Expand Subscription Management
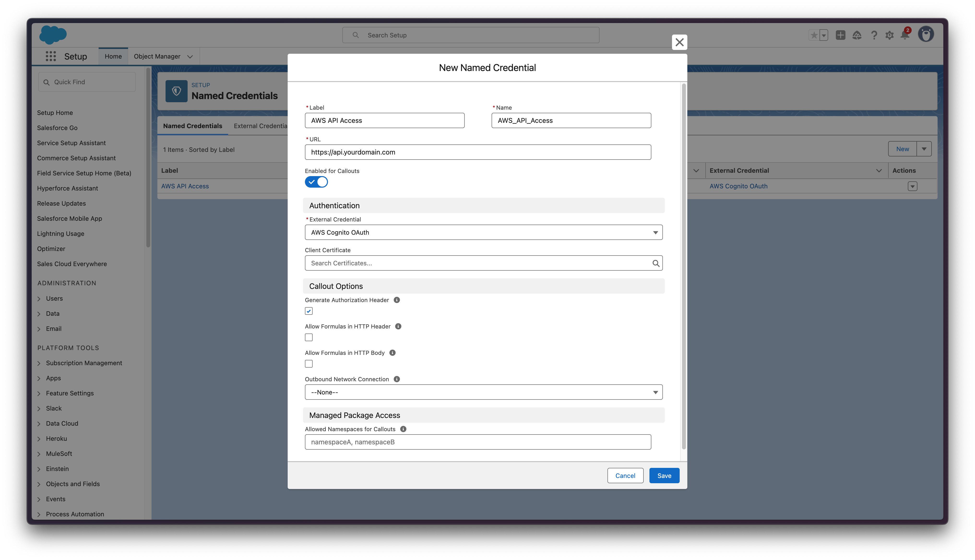Viewport: 975px width, 560px height. pos(39,363)
